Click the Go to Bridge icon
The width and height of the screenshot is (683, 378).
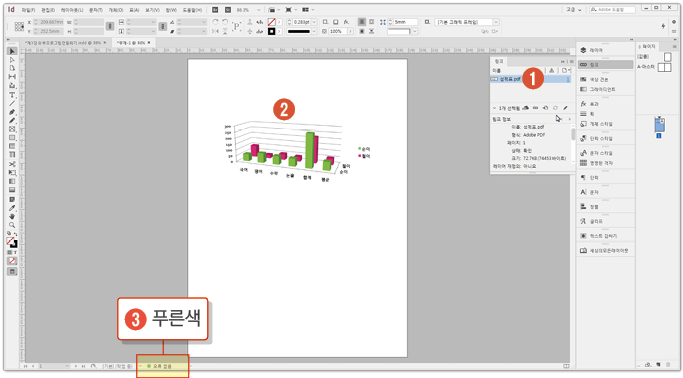[215, 10]
